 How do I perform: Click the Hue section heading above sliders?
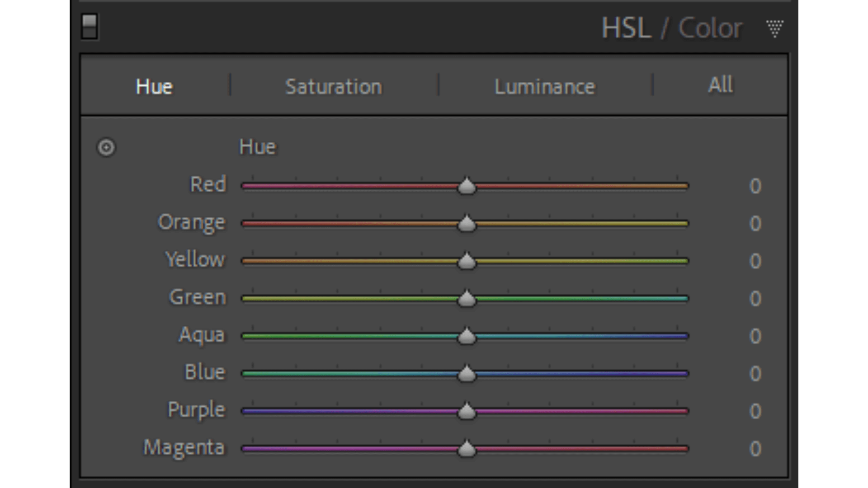(258, 147)
